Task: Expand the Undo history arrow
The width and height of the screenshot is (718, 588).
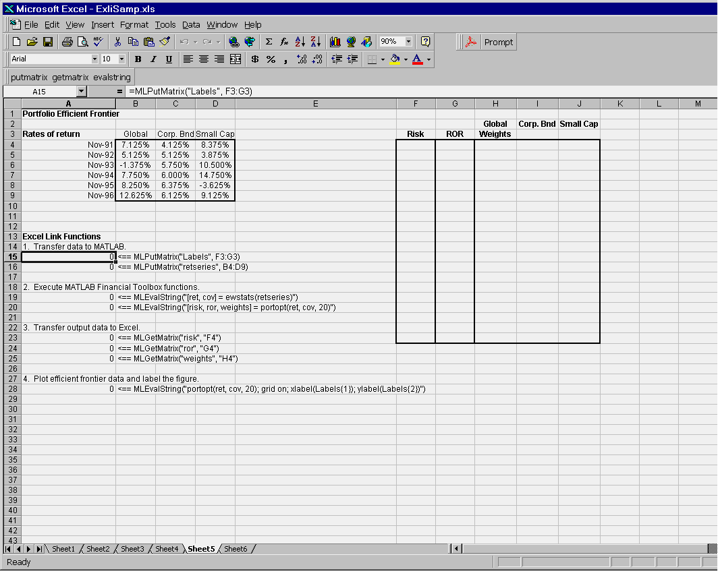Action: [x=196, y=42]
